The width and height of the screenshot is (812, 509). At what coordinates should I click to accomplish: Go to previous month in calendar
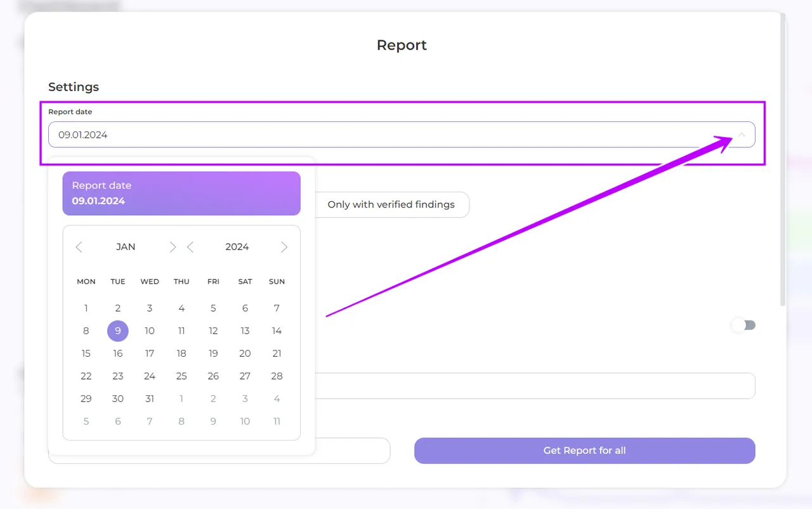(79, 247)
